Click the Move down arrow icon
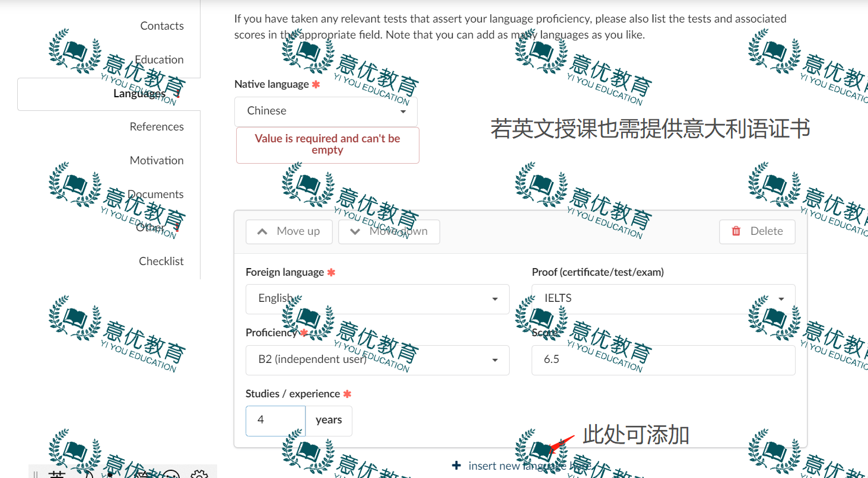This screenshot has height=478, width=868. click(x=355, y=231)
